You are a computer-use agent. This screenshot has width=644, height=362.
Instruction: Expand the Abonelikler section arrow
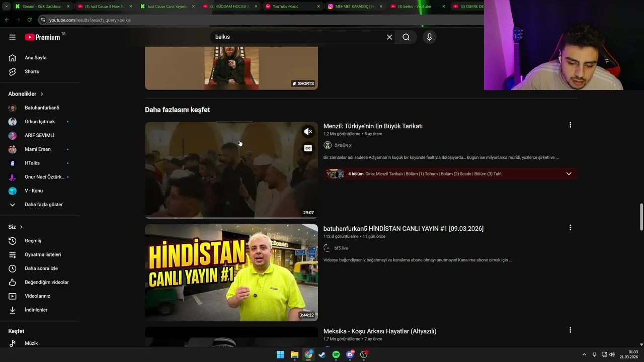pyautogui.click(x=42, y=94)
